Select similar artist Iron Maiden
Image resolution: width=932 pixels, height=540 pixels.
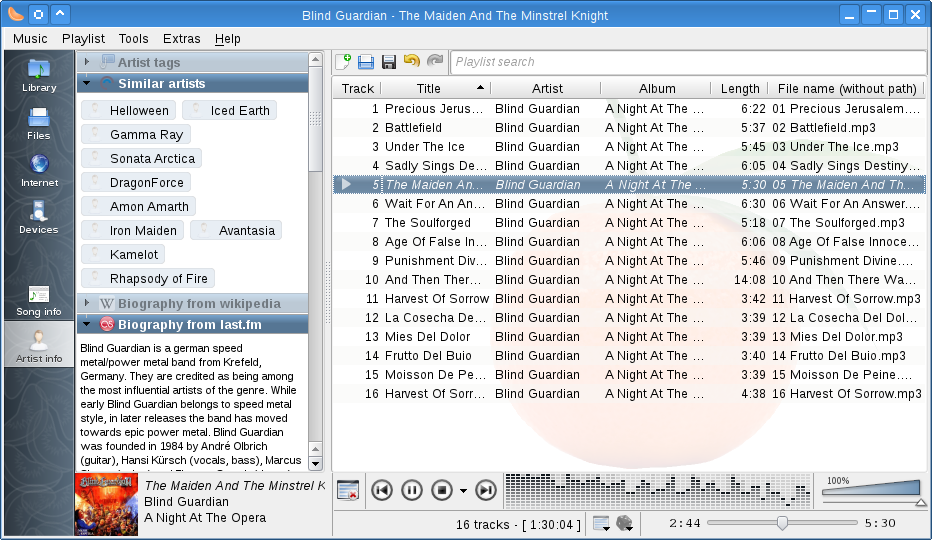click(x=133, y=231)
